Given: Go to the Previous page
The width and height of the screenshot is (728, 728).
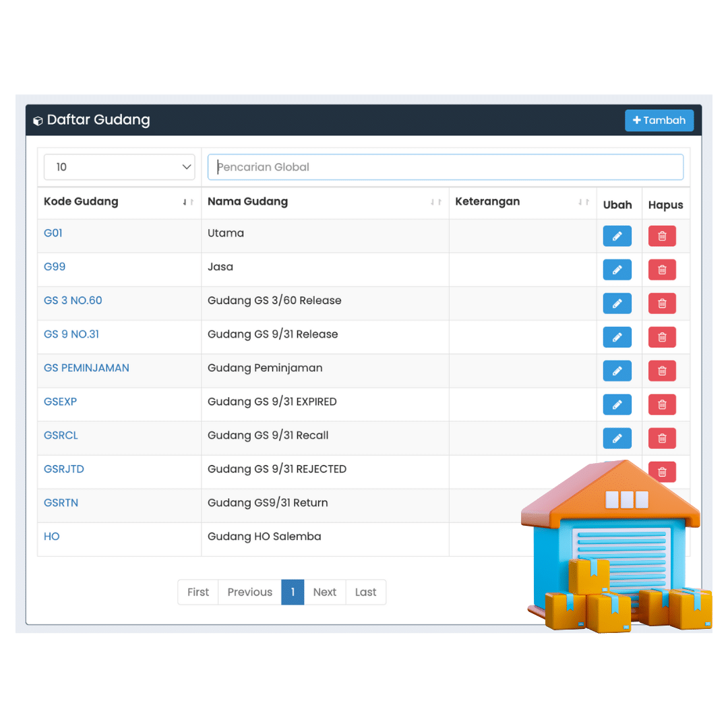Looking at the screenshot, I should 249,592.
